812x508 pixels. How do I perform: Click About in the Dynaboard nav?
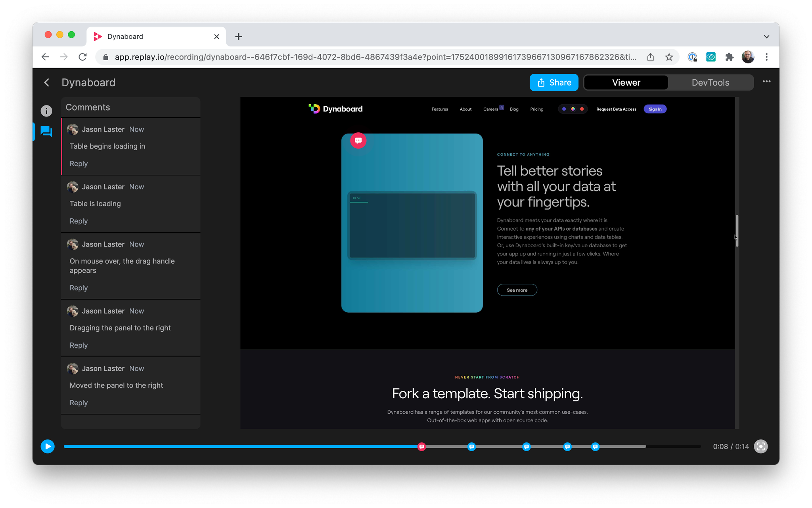point(465,109)
